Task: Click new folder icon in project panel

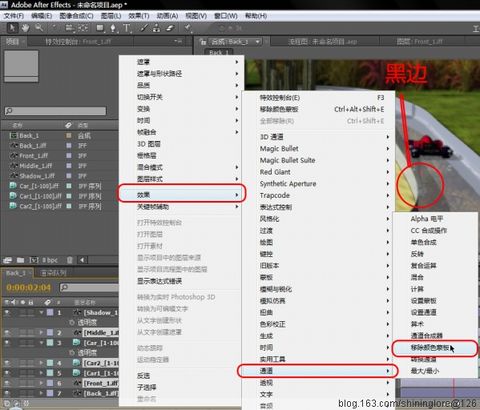Action: coord(20,260)
